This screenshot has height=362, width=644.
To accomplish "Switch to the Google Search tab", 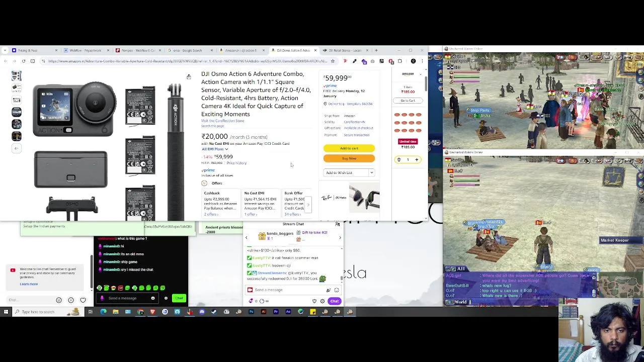I will (189, 50).
